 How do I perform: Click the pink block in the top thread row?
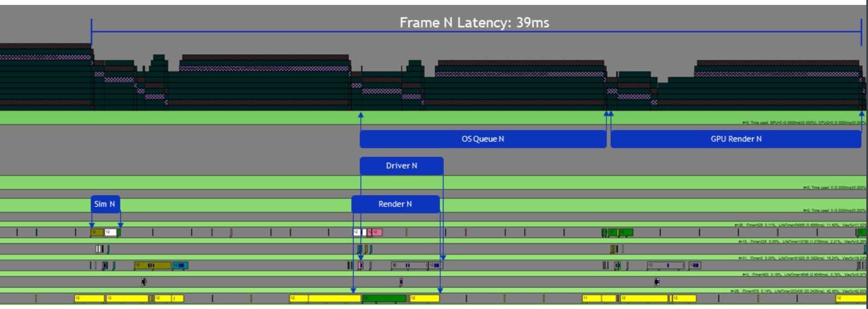pos(376,232)
